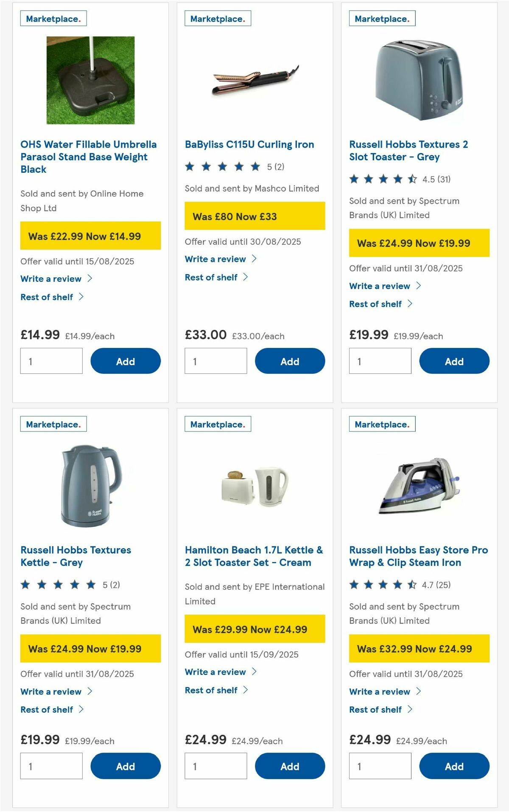The width and height of the screenshot is (509, 812).
Task: Open the OHS Water Fillable Umbrella Parasol Stand page
Action: click(89, 157)
